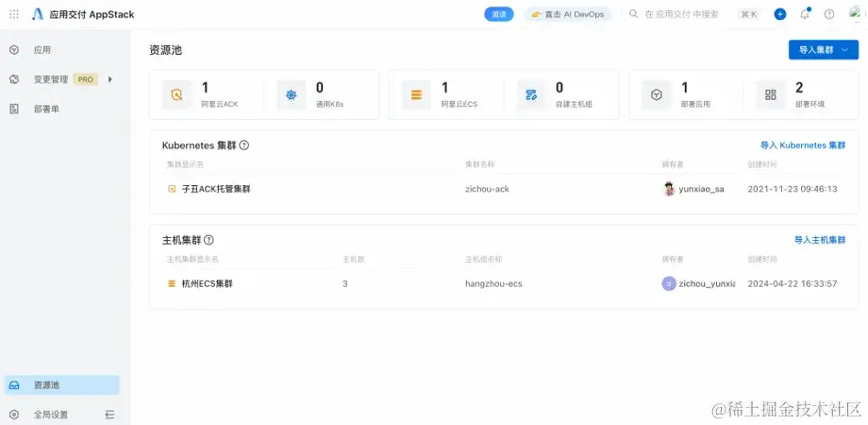
Task: Open the 杭州ECS集群 host cluster
Action: coord(207,283)
